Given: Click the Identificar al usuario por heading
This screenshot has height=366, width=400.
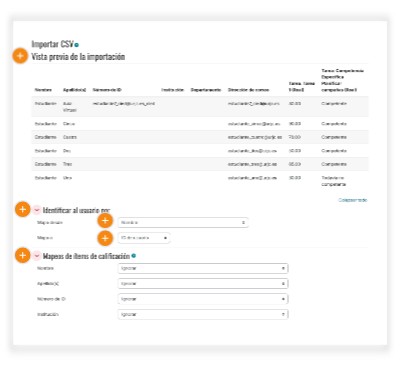Looking at the screenshot, I should pyautogui.click(x=76, y=210).
